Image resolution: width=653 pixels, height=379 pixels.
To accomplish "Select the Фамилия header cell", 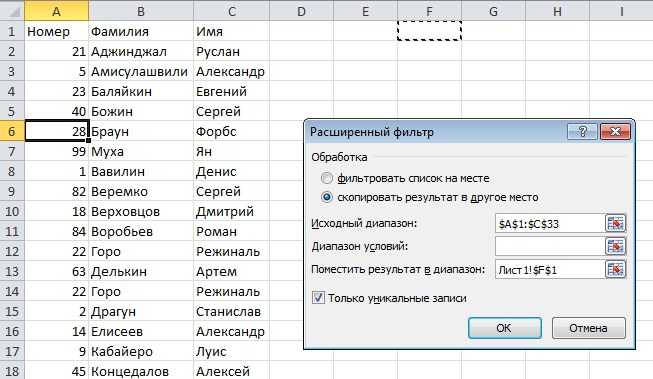I will [141, 31].
